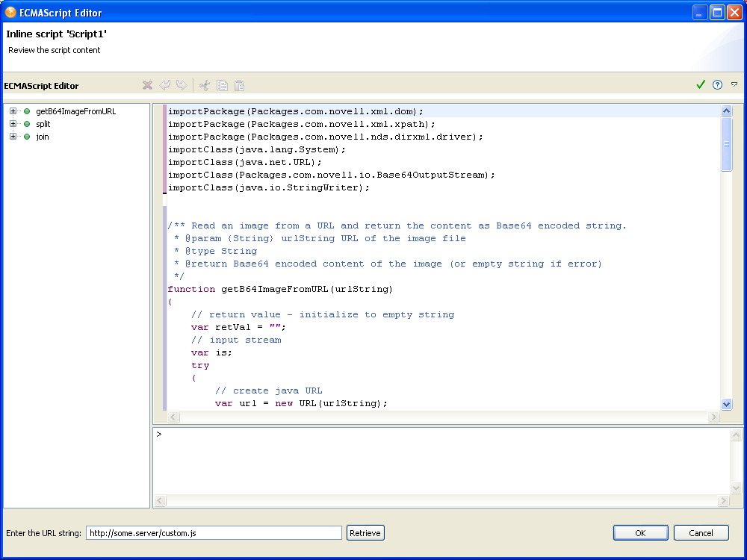
Task: Click the console prompt '>' line
Action: tap(159, 435)
